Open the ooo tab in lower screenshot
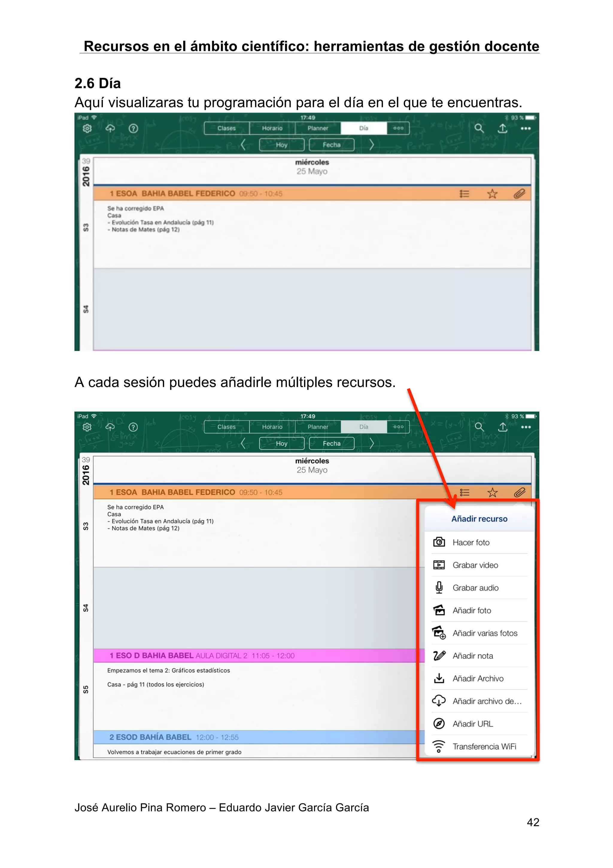The height and width of the screenshot is (868, 613). tap(398, 427)
